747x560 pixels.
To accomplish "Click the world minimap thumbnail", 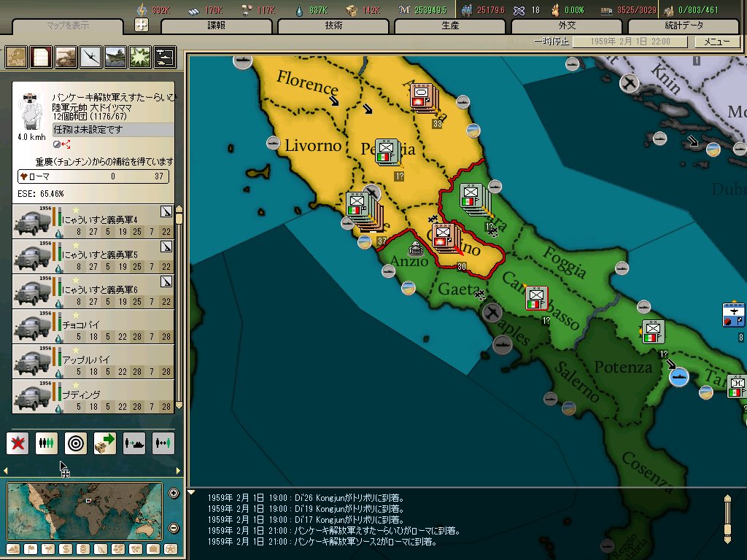I will 85,511.
